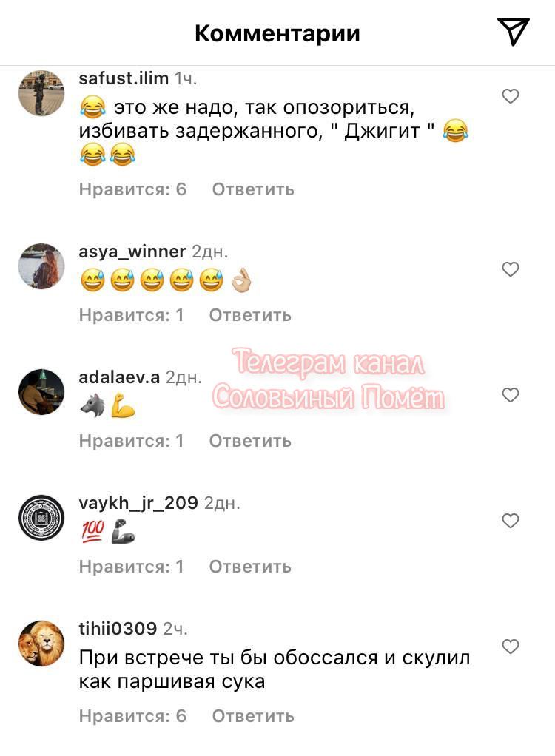Open the tihii0309 lion avatar
Viewport: 555px width, 756px height.
[41, 643]
